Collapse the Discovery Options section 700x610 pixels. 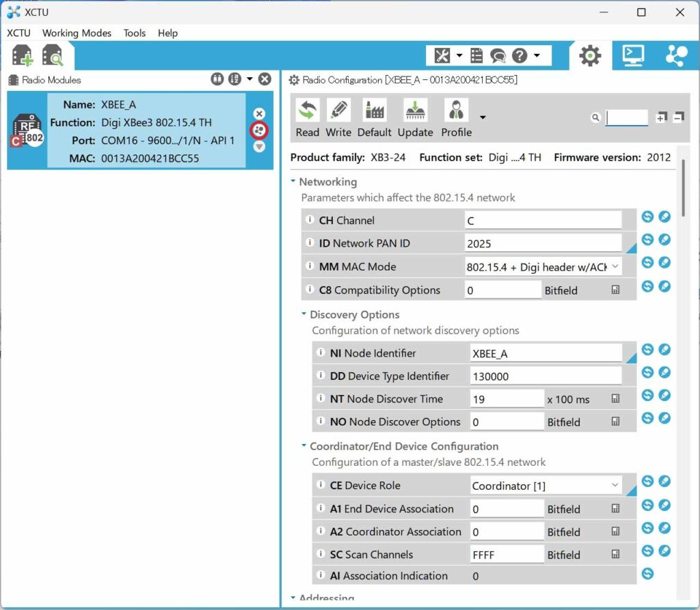point(304,314)
